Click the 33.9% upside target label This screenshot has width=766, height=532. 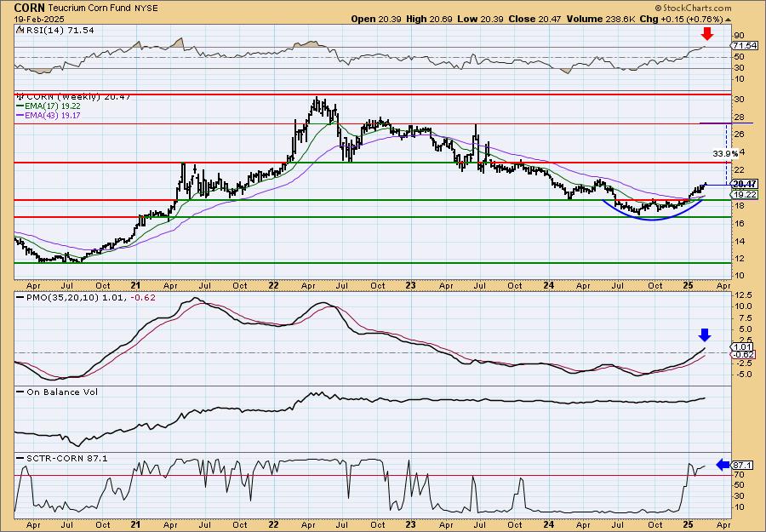coord(725,153)
